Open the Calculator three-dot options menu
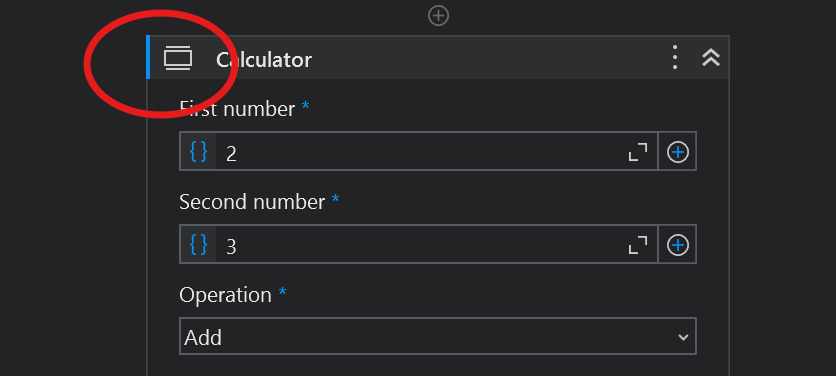This screenshot has width=836, height=376. coord(674,58)
